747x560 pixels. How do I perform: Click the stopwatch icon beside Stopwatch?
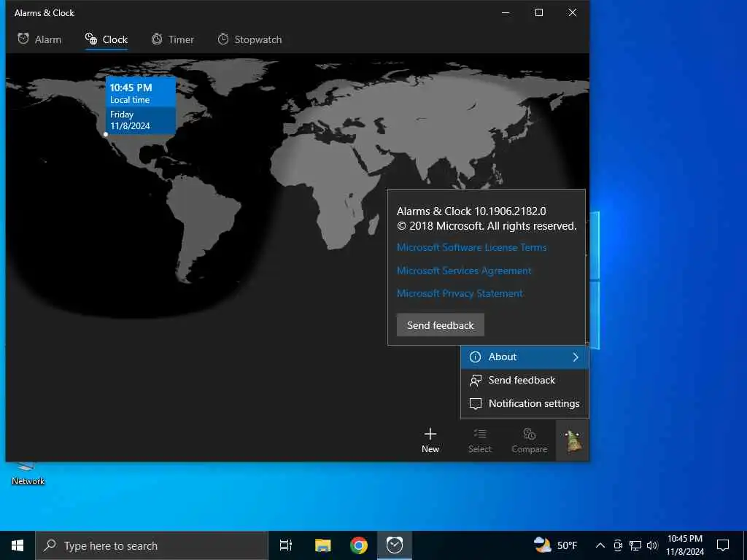pyautogui.click(x=223, y=39)
